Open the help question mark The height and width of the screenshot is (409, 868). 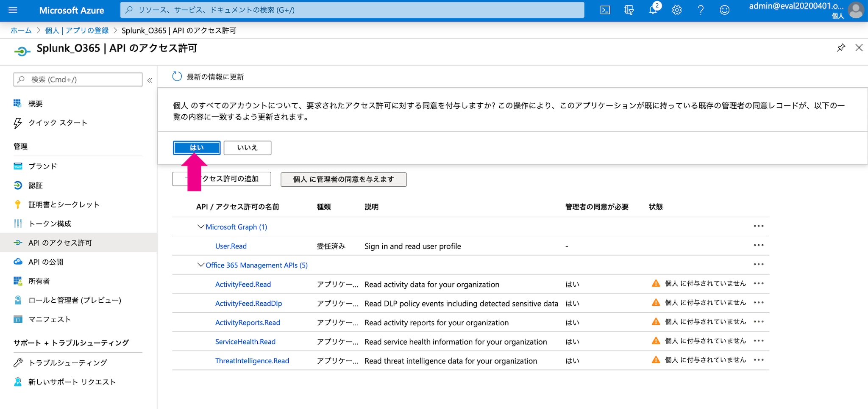(x=701, y=10)
